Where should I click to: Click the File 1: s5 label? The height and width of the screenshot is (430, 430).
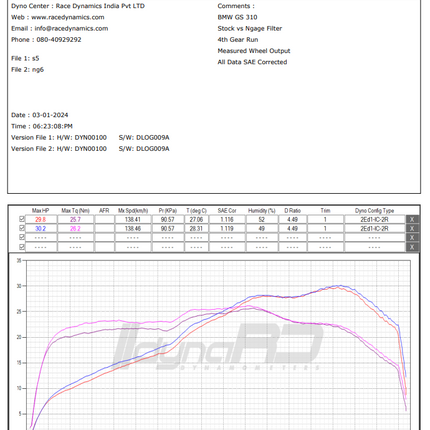25,58
